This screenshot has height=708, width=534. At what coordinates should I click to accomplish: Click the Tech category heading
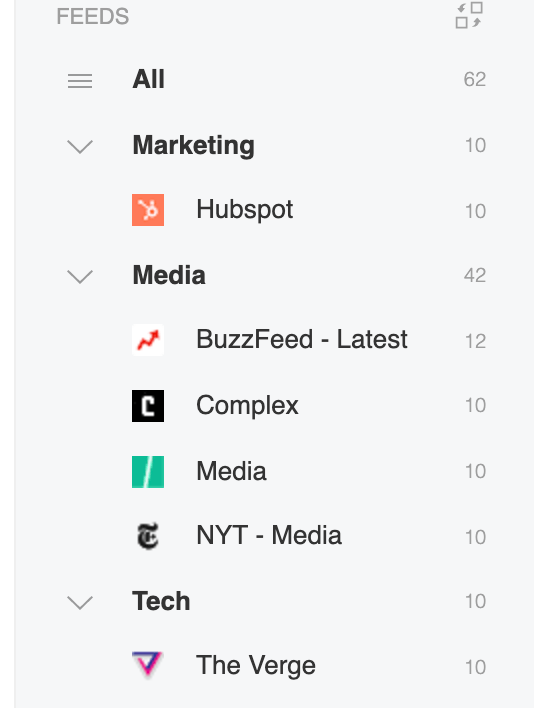[x=161, y=601]
